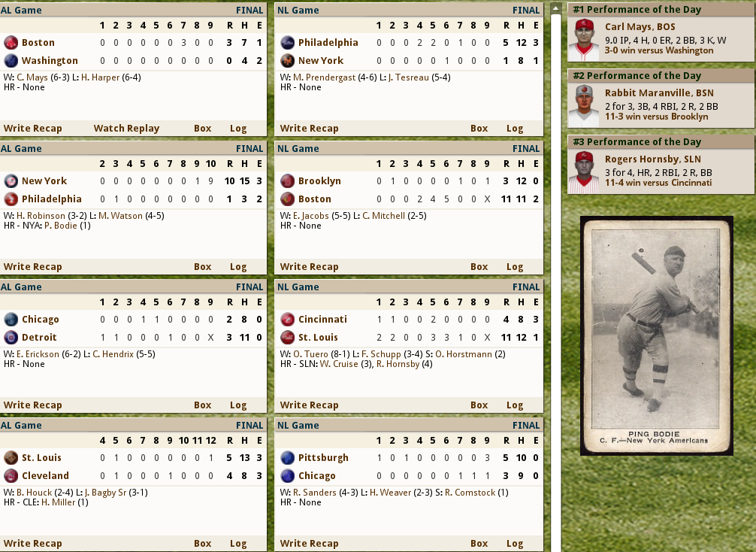Click the Detroit team logo icon
The height and width of the screenshot is (552, 756).
[11, 337]
